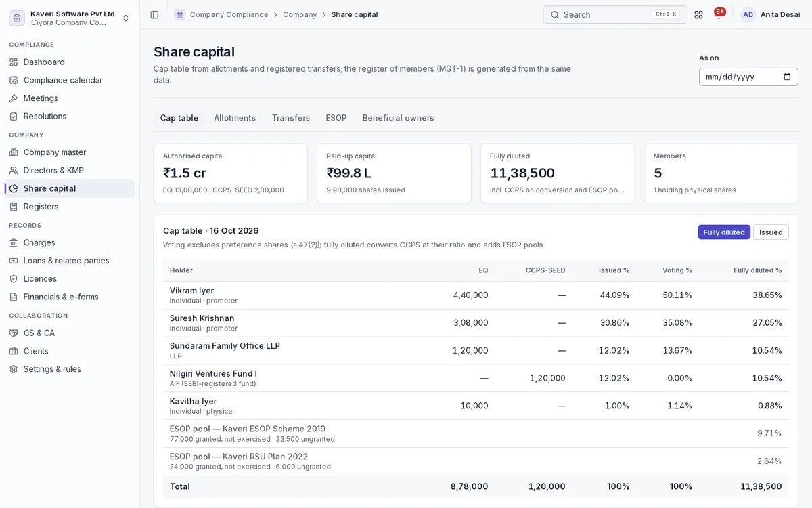The image size is (812, 508).
Task: Open the Cap table tab
Action: tap(179, 118)
